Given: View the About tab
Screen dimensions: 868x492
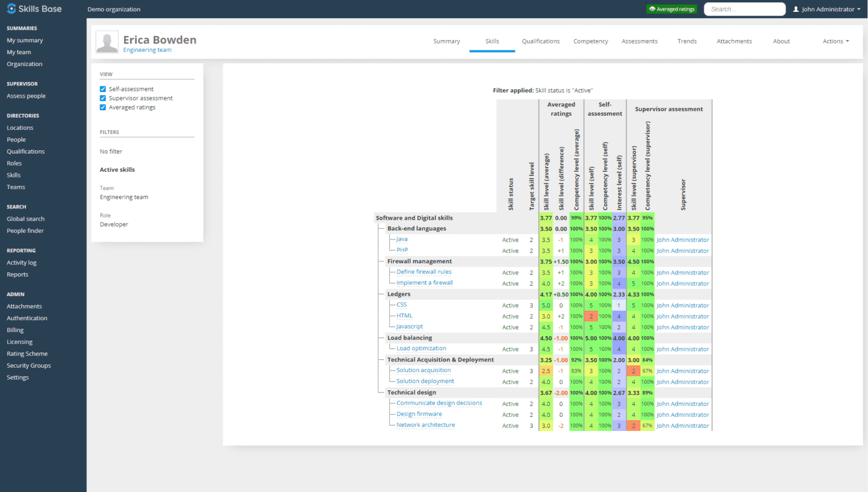Looking at the screenshot, I should 782,41.
